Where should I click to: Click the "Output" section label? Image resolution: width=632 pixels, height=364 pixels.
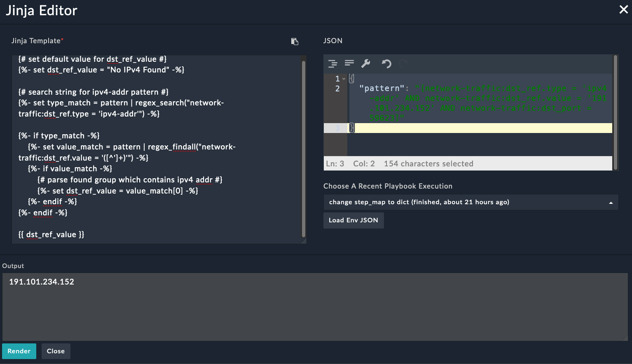click(13, 266)
